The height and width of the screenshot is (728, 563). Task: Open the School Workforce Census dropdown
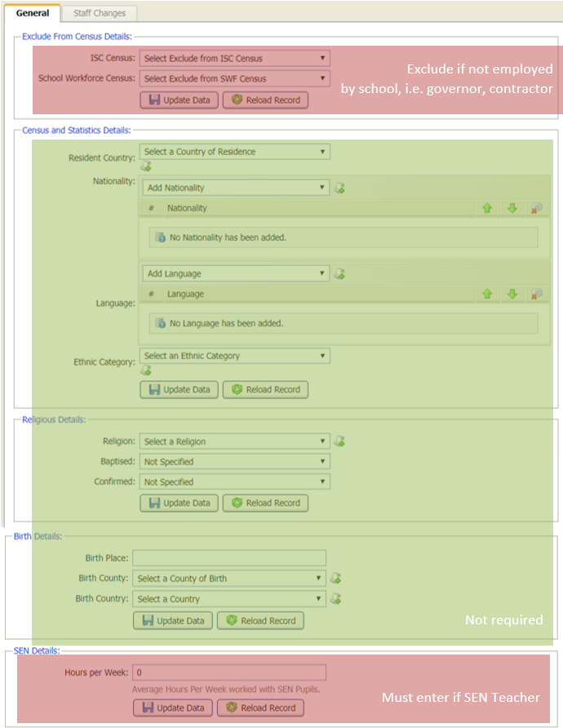pyautogui.click(x=235, y=79)
